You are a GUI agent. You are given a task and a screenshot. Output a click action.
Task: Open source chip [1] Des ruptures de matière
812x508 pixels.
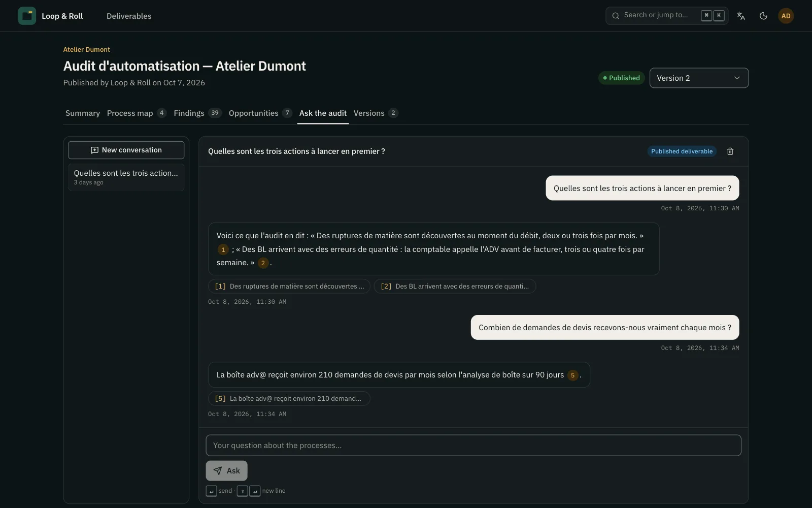click(x=289, y=287)
